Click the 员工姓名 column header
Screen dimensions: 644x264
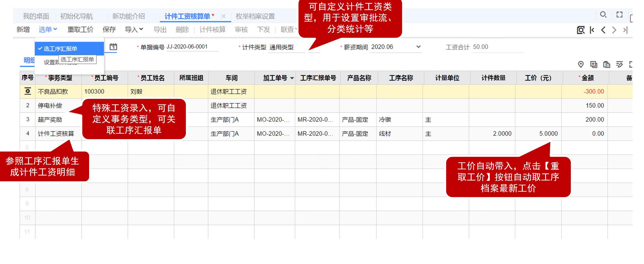click(151, 78)
